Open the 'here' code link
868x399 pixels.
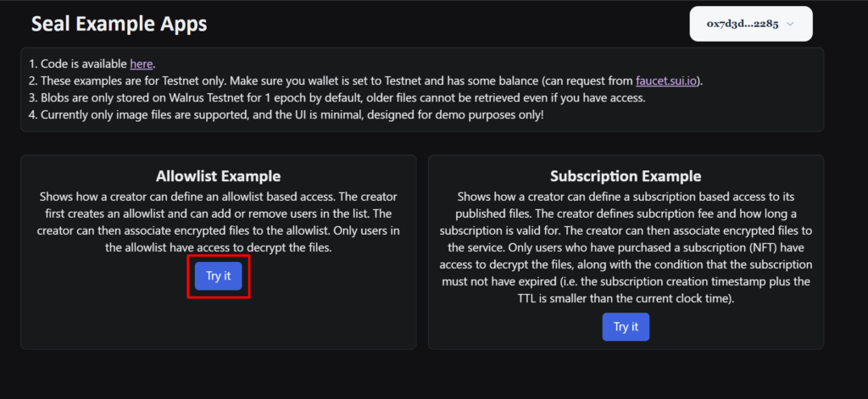142,64
